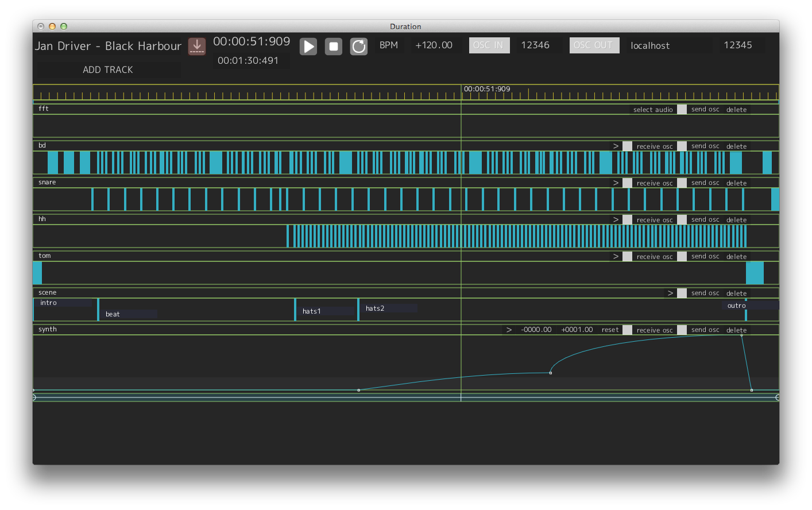Edit the OSC in port 12346
The width and height of the screenshot is (812, 510).
535,45
